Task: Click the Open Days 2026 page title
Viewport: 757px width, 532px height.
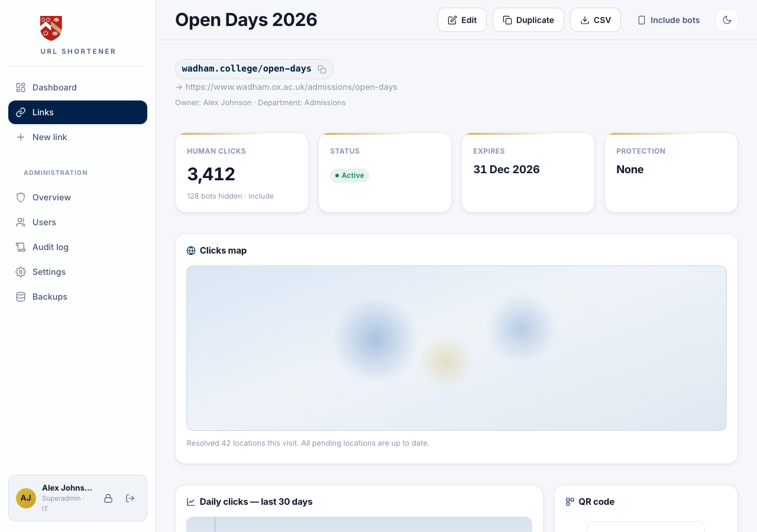Action: coord(246,20)
